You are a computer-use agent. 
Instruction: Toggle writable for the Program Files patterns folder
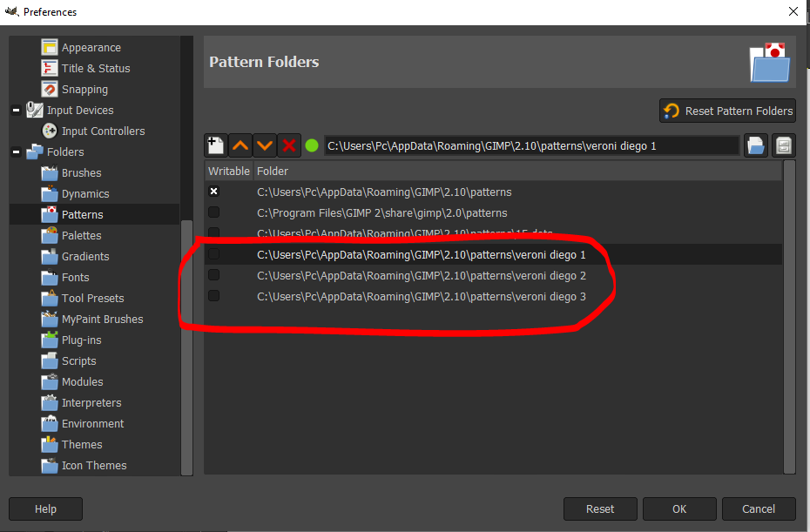pos(214,212)
